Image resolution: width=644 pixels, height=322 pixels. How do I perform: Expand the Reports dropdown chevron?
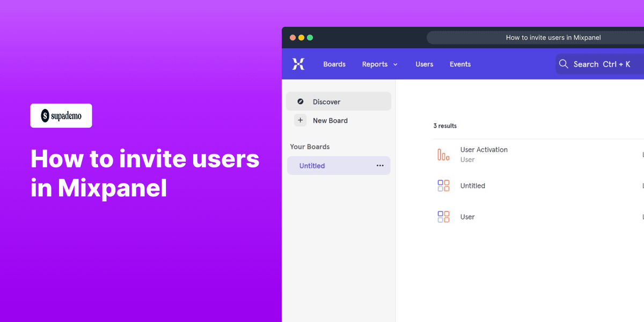click(396, 64)
